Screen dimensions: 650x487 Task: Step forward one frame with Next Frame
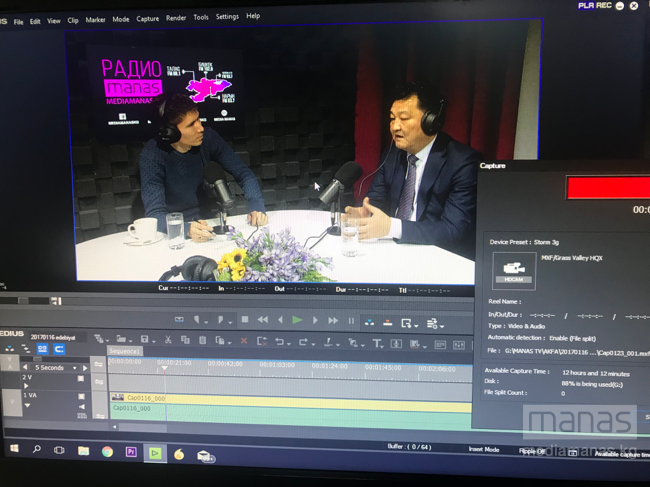(315, 320)
